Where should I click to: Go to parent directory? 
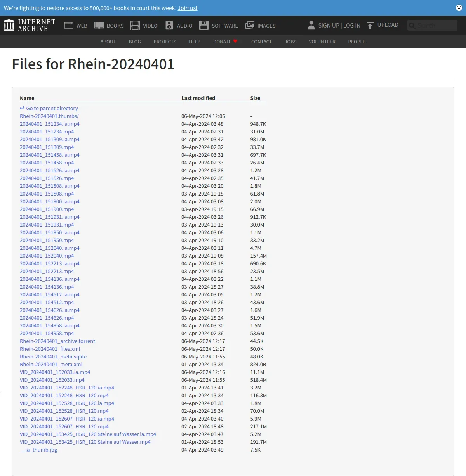coord(49,108)
